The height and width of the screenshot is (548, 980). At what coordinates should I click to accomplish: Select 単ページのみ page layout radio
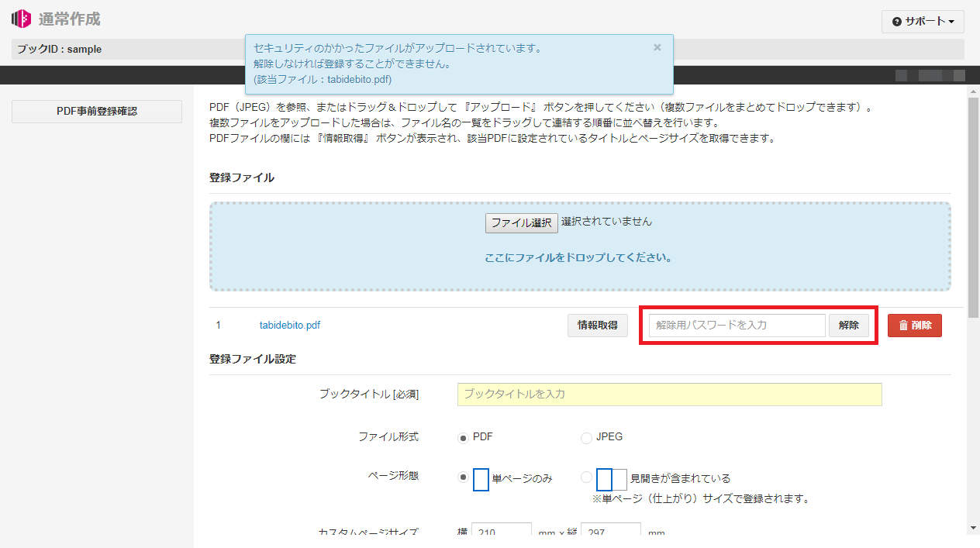point(464,477)
